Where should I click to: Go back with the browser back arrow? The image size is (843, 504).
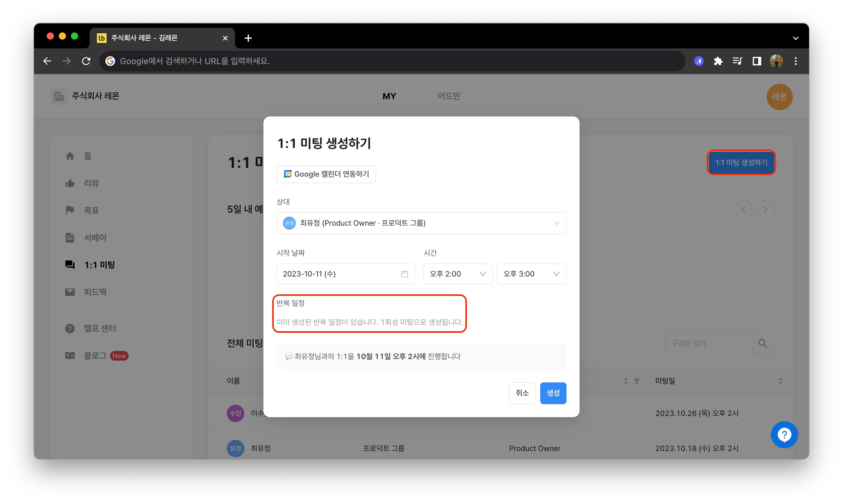click(47, 61)
